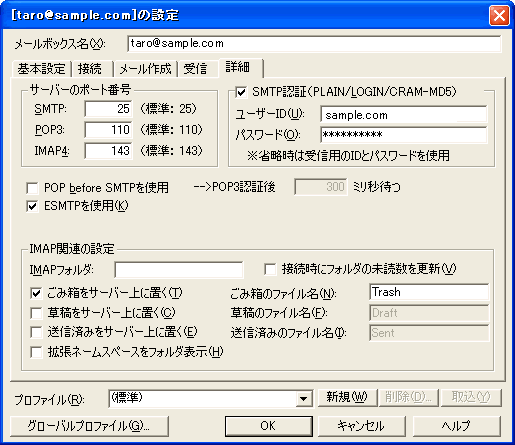This screenshot has height=445, width=515.
Task: Toggle the ESMTPを使用 checkbox
Action: (32, 206)
